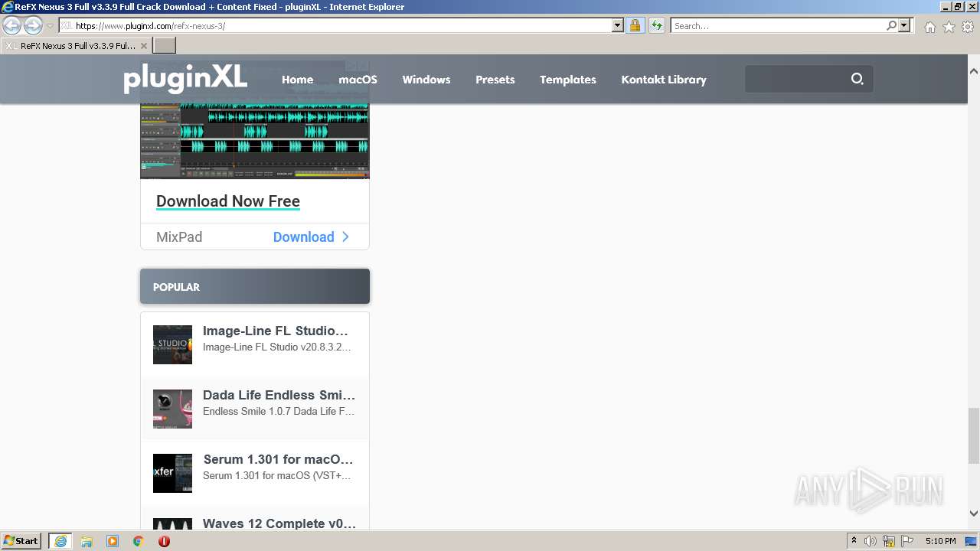
Task: Select the ReFX Nexus 3 browser tab
Action: tap(76, 46)
